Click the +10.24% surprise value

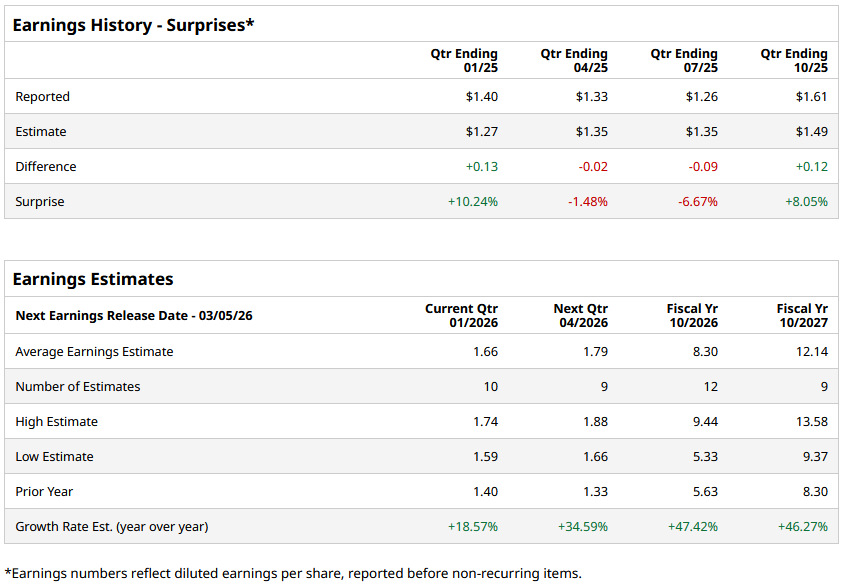coord(472,202)
